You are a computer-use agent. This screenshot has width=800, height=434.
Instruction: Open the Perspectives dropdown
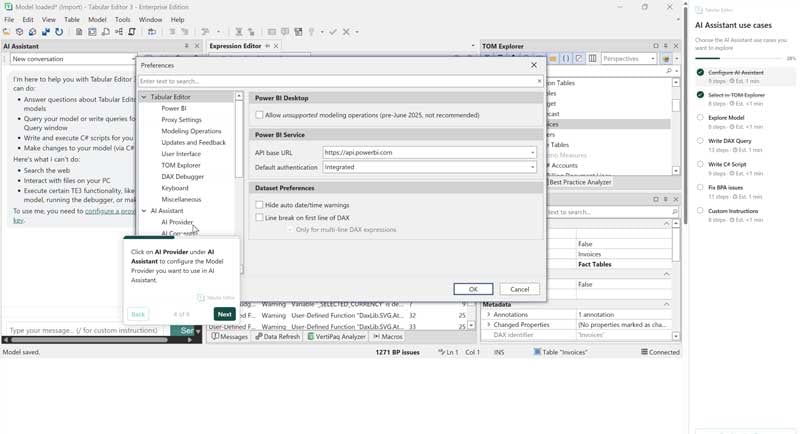coord(653,59)
